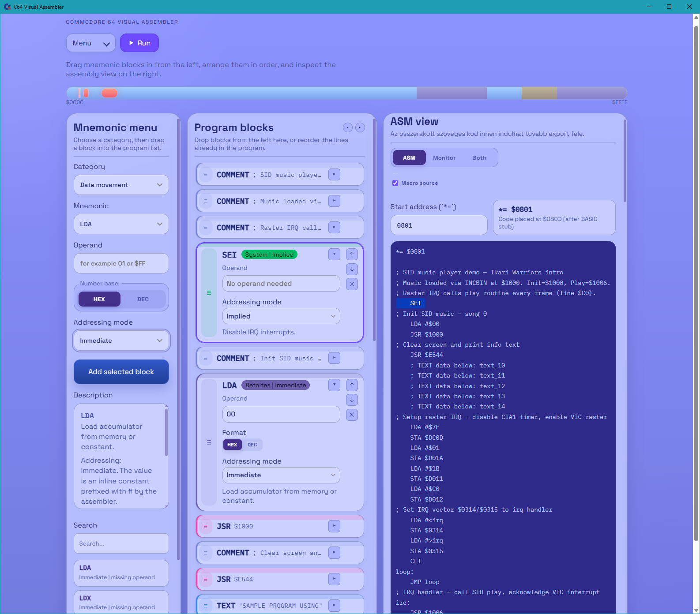700x614 pixels.
Task: Run the program
Action: 139,43
